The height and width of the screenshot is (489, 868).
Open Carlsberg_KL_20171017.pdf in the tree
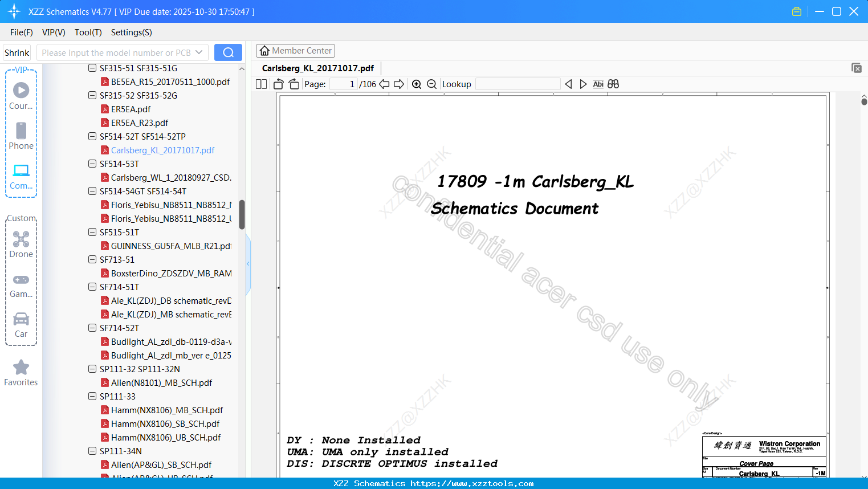coord(162,150)
